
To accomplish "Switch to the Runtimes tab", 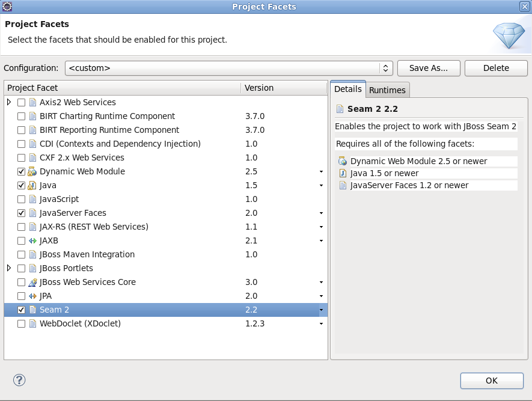I will (x=387, y=90).
